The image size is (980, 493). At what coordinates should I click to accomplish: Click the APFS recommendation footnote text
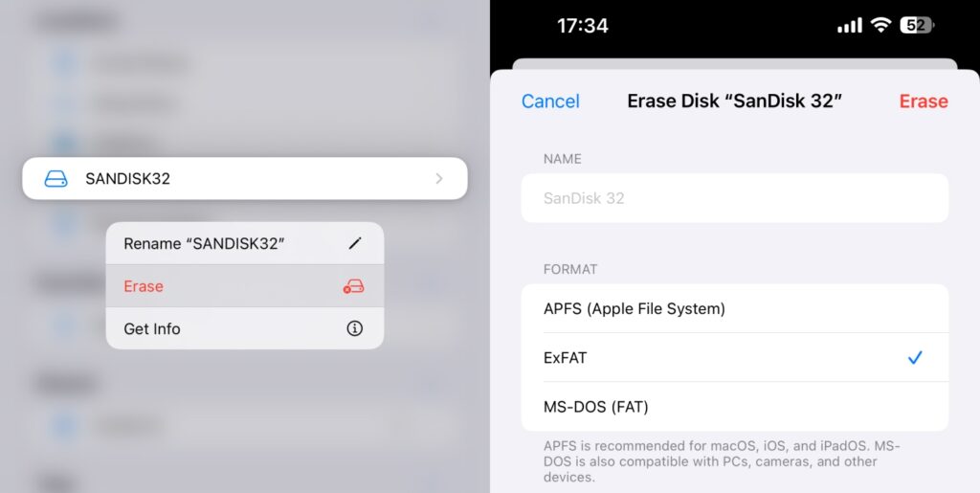coord(722,461)
